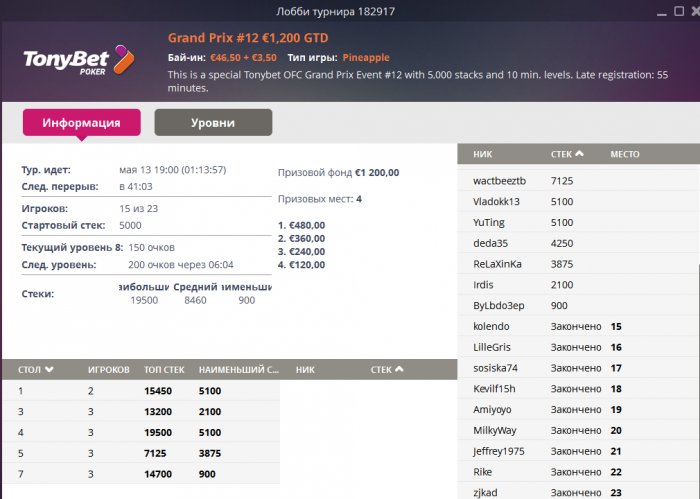Click sort arrow beside СТЕК in player list header
700x499 pixels.
tap(580, 154)
